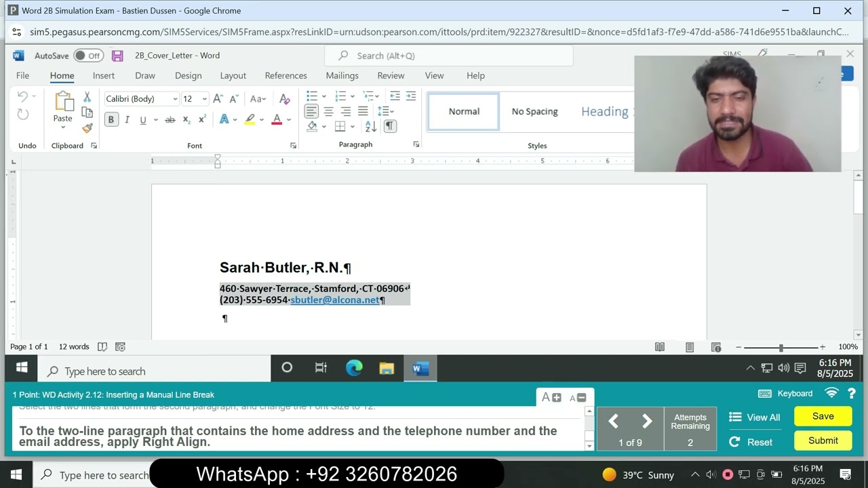Image resolution: width=868 pixels, height=488 pixels.
Task: Click the Undo arrow icon
Action: click(23, 97)
